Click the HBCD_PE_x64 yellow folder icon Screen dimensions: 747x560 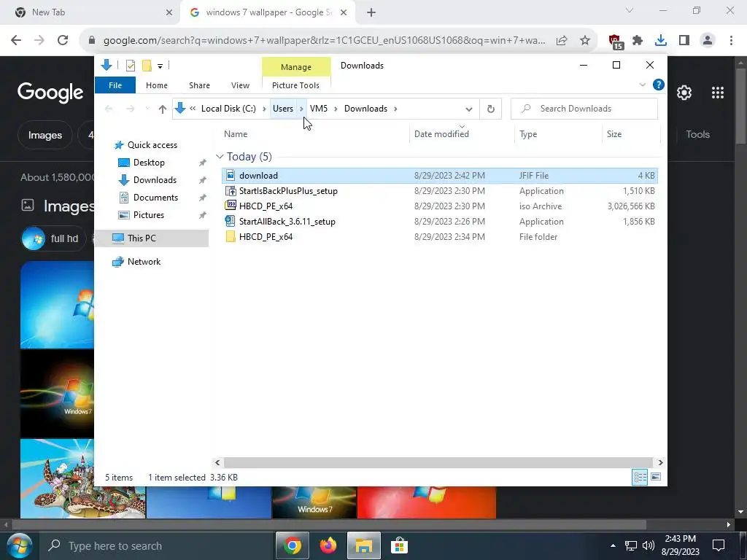click(x=231, y=237)
